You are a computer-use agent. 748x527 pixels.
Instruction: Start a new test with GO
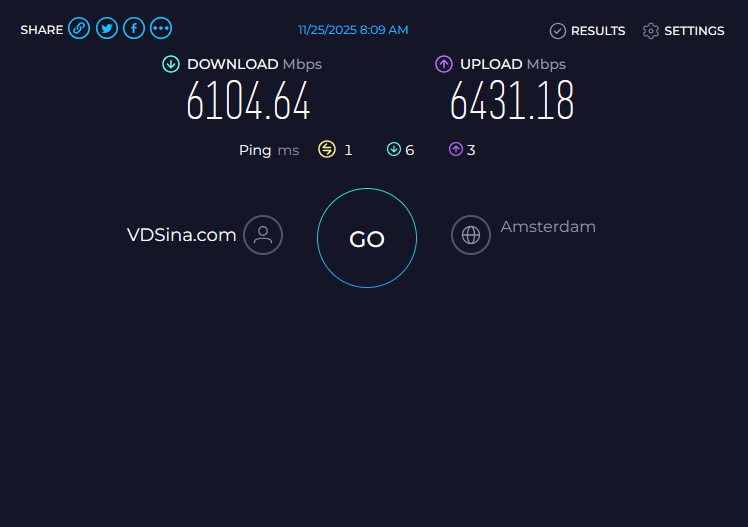[367, 238]
